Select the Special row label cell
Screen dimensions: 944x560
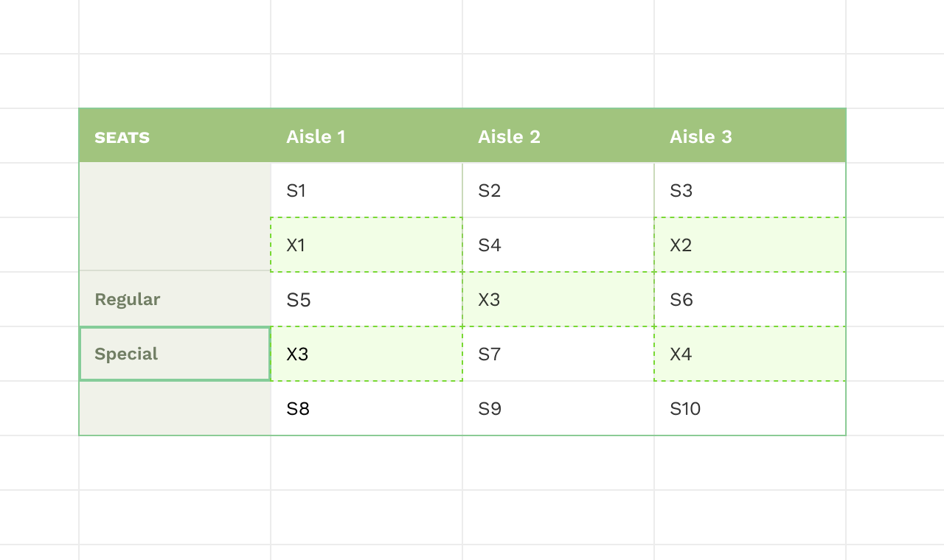click(175, 354)
